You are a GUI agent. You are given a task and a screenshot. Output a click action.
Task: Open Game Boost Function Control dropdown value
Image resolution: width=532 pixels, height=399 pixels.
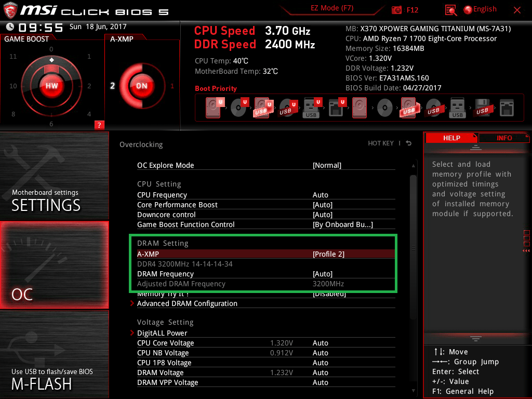click(343, 224)
